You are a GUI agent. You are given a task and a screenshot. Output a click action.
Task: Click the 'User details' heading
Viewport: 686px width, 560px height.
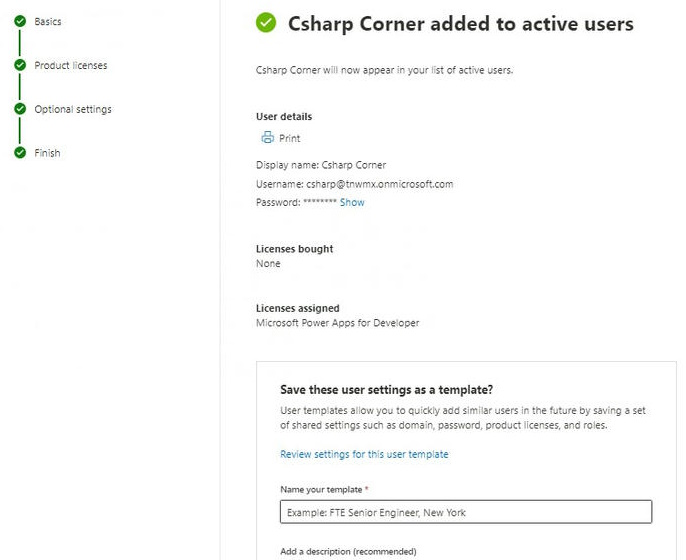(284, 116)
